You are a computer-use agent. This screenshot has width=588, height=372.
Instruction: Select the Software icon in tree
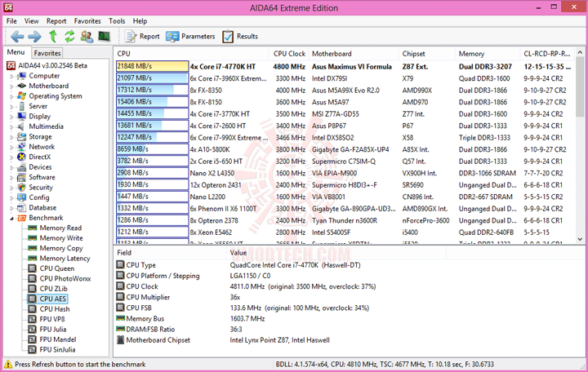click(x=22, y=177)
